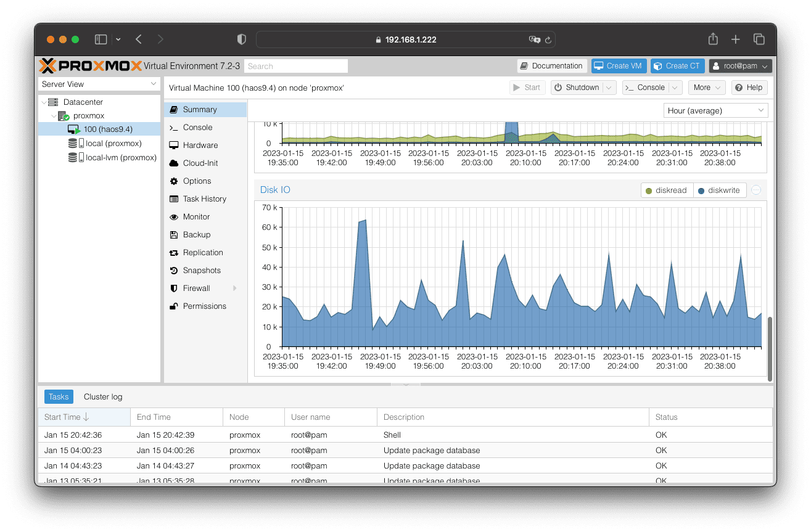Select the Replication arrows icon
The height and width of the screenshot is (532, 811).
[x=173, y=253]
